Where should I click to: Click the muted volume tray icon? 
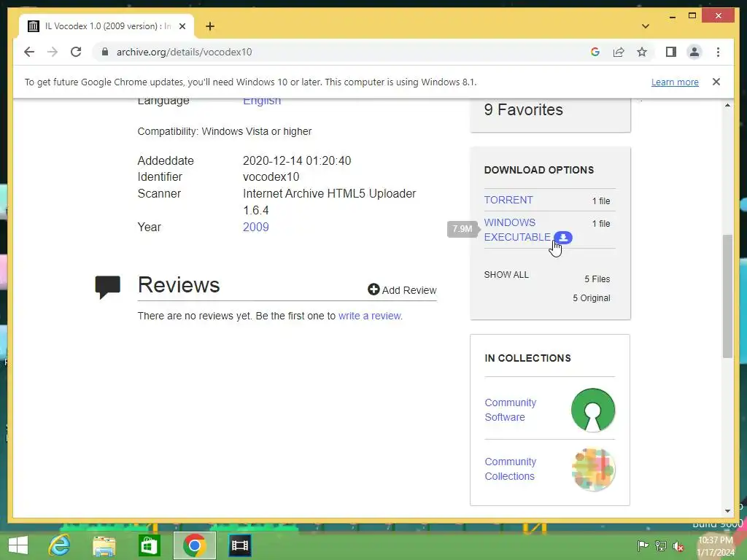coord(678,545)
